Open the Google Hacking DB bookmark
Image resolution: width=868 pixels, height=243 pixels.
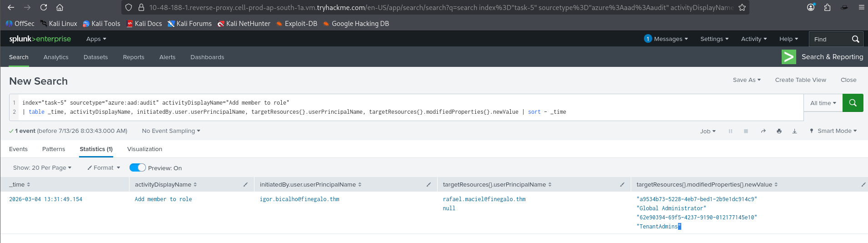tap(356, 24)
